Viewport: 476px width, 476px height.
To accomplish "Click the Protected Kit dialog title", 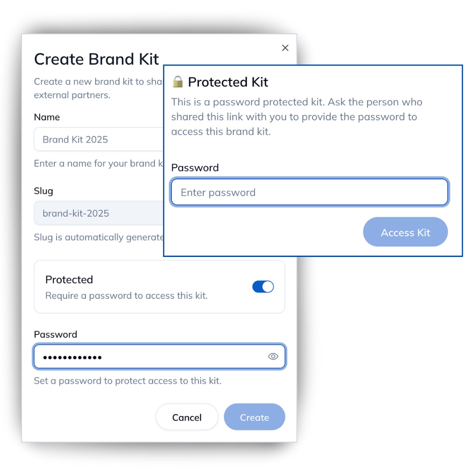I will tap(228, 82).
